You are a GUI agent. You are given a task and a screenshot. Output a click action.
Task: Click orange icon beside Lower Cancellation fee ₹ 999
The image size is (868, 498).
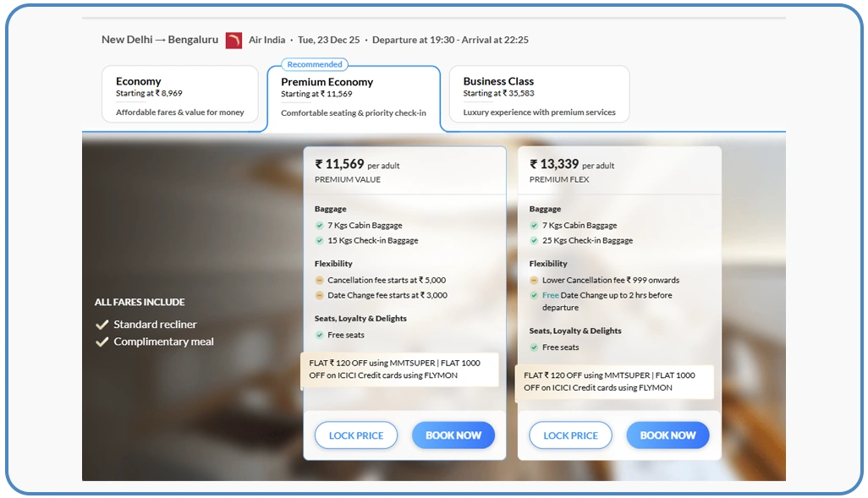pos(534,281)
